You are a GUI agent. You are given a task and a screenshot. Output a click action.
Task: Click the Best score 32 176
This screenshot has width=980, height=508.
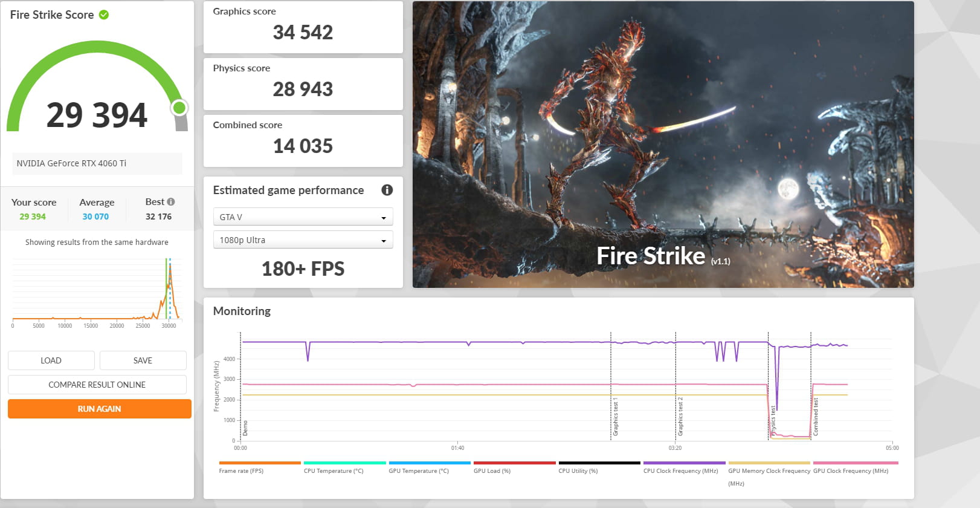(x=158, y=217)
